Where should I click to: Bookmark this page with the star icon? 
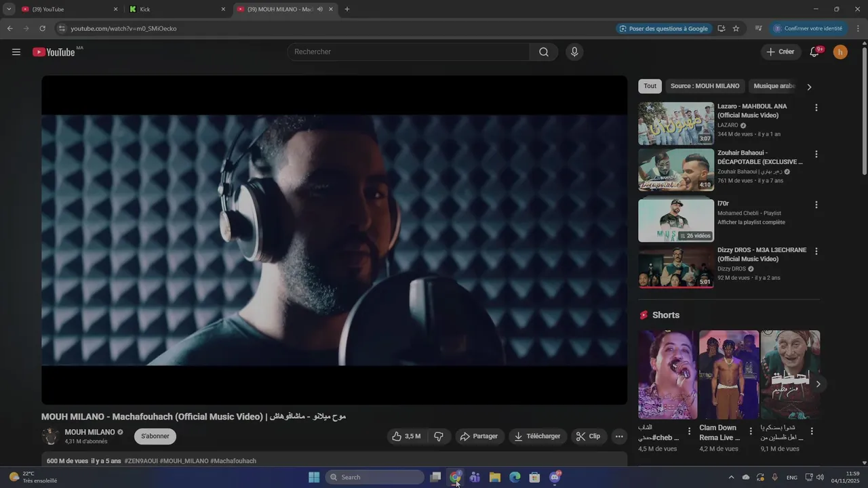[736, 28]
